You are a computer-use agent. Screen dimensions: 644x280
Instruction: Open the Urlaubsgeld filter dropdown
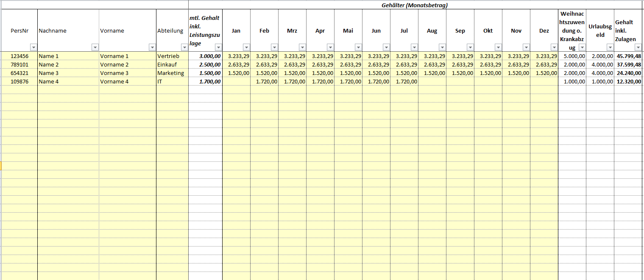tap(610, 47)
